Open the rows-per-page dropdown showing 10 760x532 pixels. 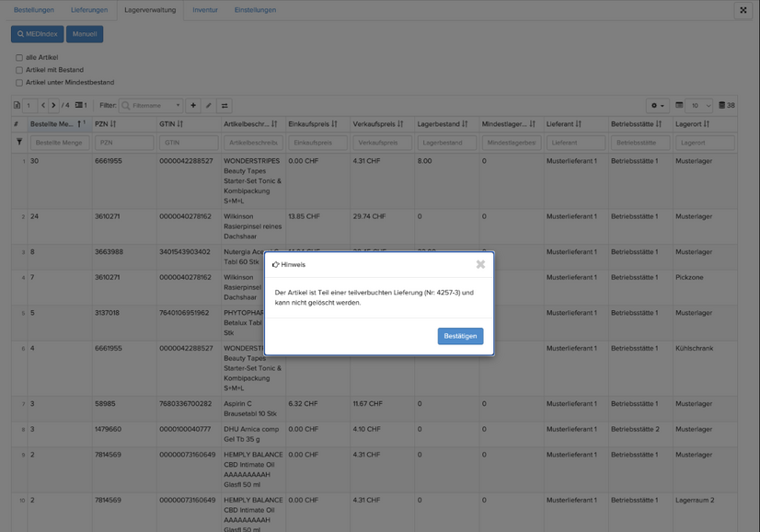click(699, 106)
